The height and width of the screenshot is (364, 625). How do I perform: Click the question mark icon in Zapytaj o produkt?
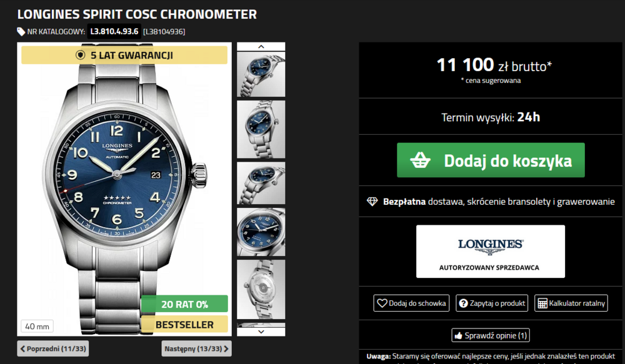[x=463, y=303]
